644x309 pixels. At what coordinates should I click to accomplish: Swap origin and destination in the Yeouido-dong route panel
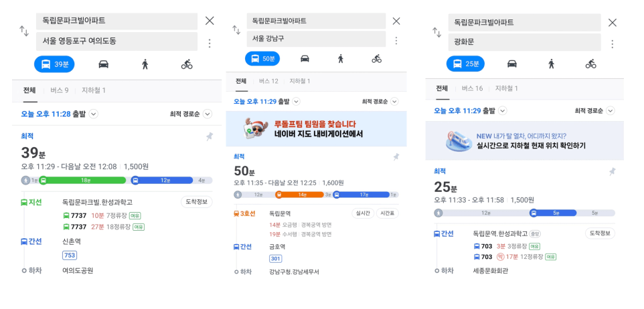coord(24,31)
